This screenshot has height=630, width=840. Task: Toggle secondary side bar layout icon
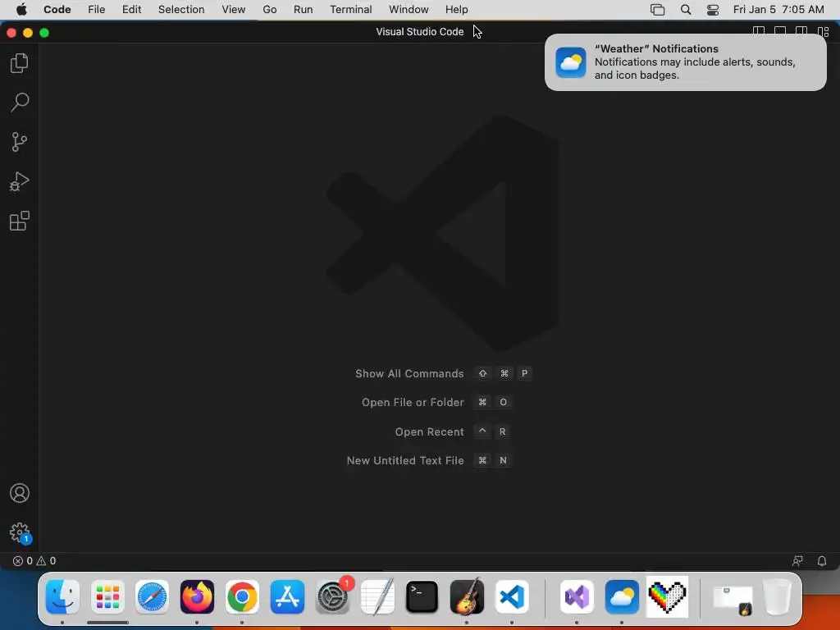(801, 32)
